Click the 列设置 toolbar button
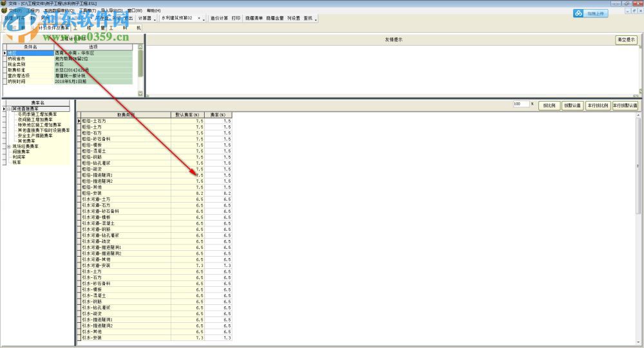 (293, 19)
